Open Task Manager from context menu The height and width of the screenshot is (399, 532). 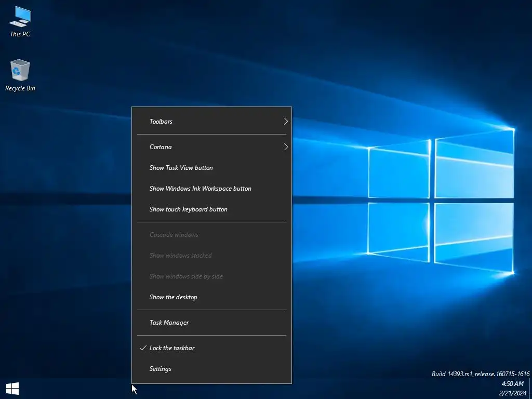pos(211,323)
